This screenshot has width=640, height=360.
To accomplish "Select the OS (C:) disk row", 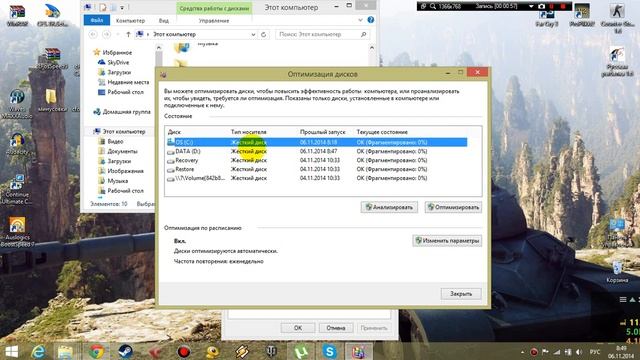I will [317, 142].
